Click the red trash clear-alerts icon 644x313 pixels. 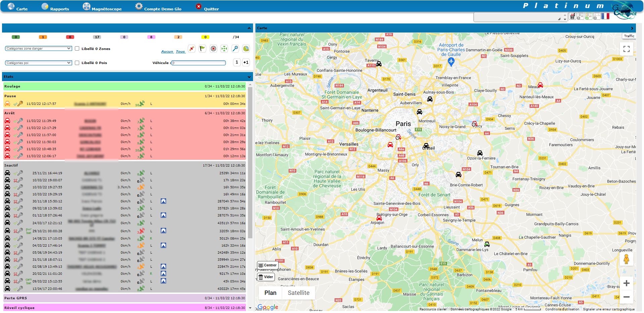(573, 16)
